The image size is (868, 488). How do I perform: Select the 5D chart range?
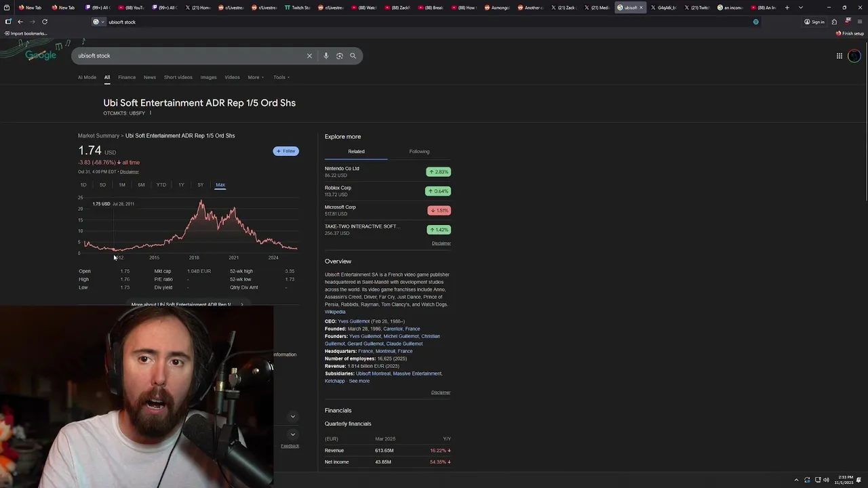click(x=102, y=185)
